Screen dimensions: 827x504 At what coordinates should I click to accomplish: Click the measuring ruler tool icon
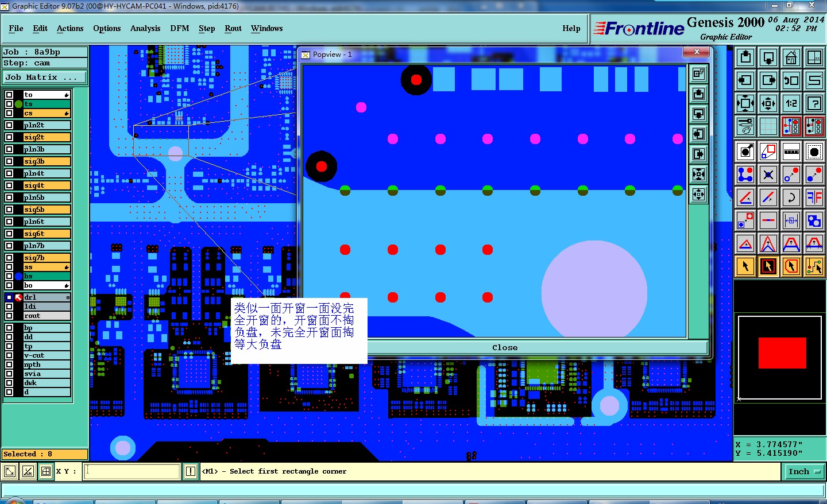tap(791, 152)
